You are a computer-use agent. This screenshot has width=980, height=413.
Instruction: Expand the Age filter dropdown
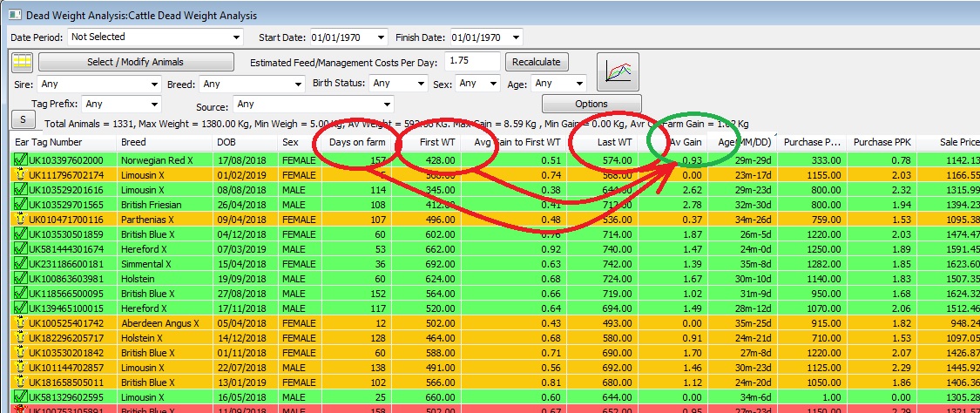(x=579, y=84)
